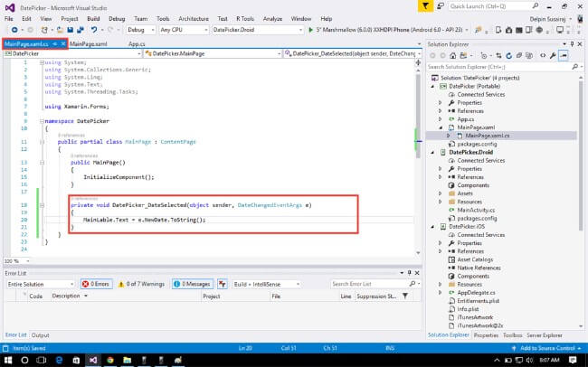This screenshot has width=588, height=367.
Task: Click the Solution Explorer Show All Files icon
Action: tap(529, 55)
